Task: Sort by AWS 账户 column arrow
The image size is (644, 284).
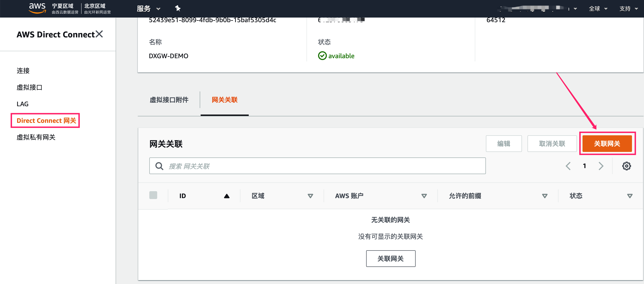Action: pyautogui.click(x=424, y=196)
